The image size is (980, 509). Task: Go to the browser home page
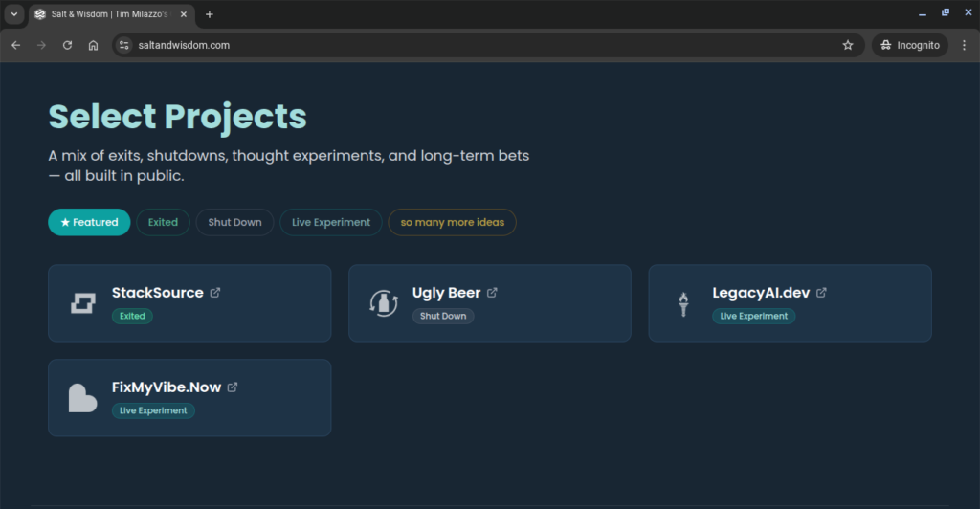click(x=93, y=45)
